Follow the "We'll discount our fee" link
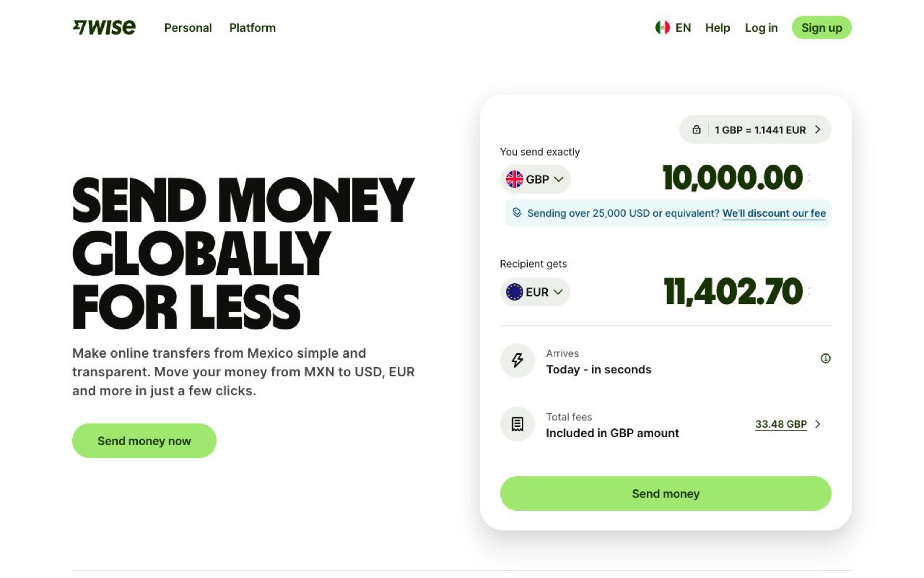Image resolution: width=924 pixels, height=578 pixels. pyautogui.click(x=774, y=213)
